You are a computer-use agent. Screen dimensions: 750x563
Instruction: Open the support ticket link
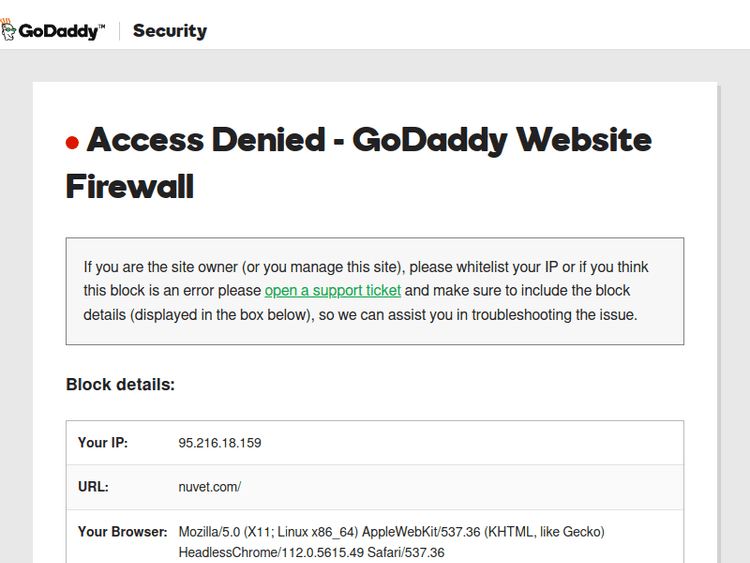pos(333,291)
